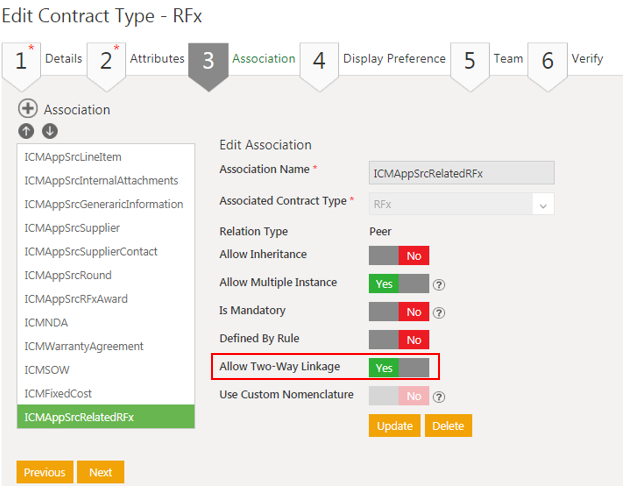
Task: Click the Association Name input field
Action: 461,173
